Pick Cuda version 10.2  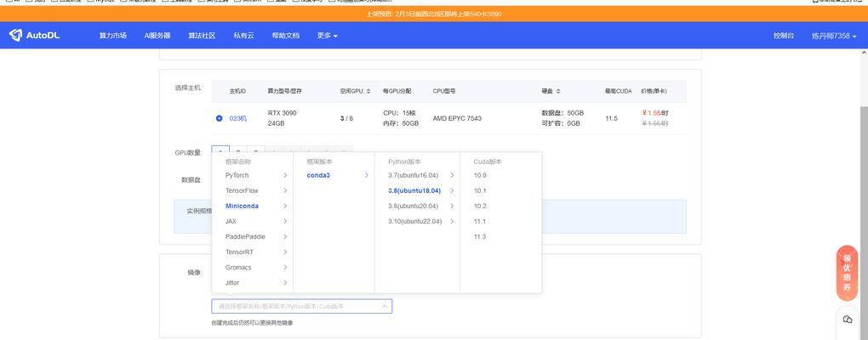[480, 207]
